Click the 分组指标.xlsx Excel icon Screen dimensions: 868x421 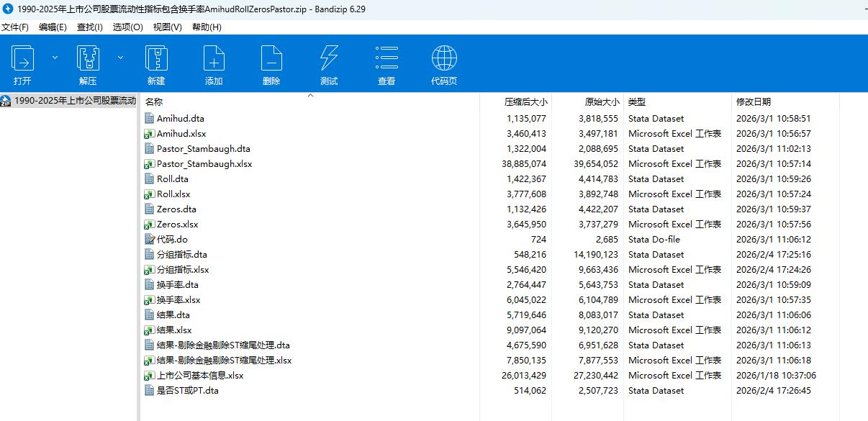point(150,269)
